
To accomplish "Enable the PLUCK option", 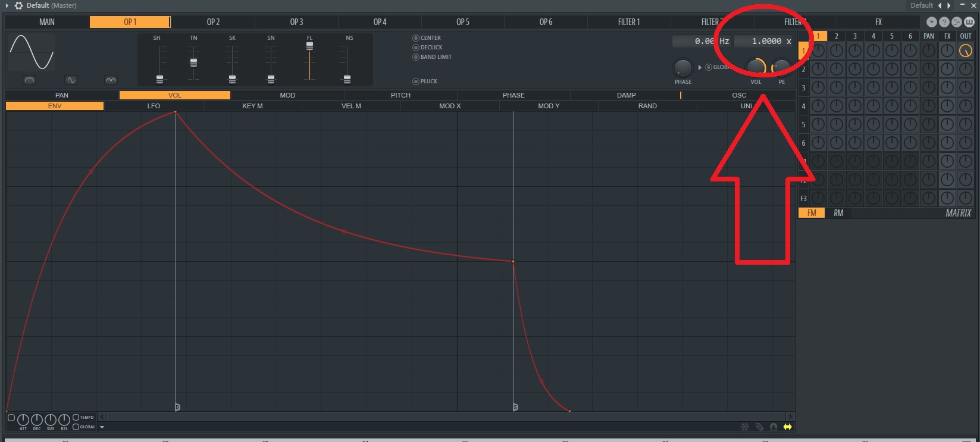I will pos(425,81).
